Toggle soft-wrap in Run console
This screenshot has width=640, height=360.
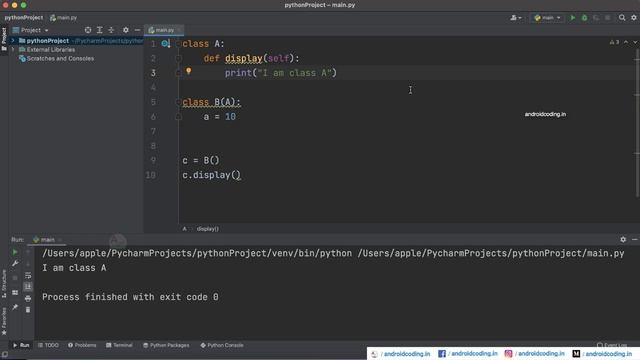click(28, 276)
